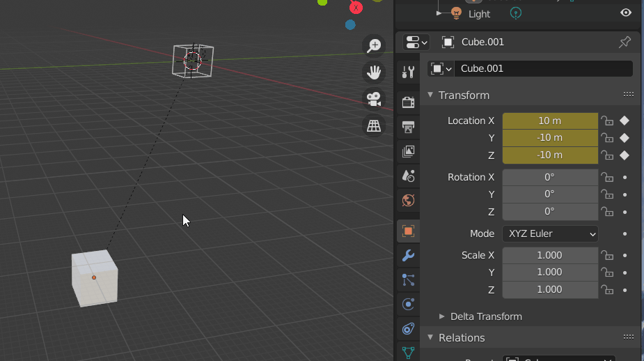Collapse the Relations panel
Screen dimensions: 644x361
click(430, 337)
